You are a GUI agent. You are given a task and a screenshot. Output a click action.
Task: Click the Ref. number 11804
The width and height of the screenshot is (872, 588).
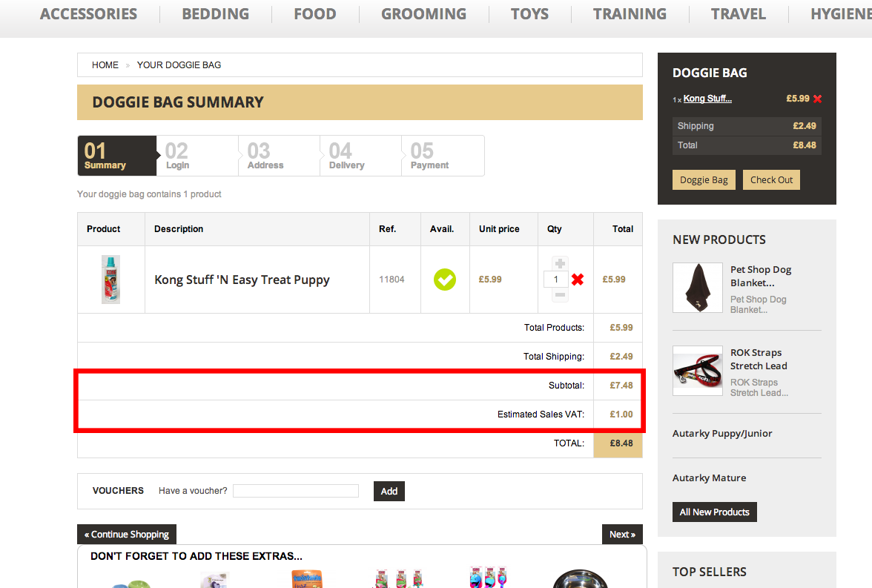pyautogui.click(x=392, y=280)
